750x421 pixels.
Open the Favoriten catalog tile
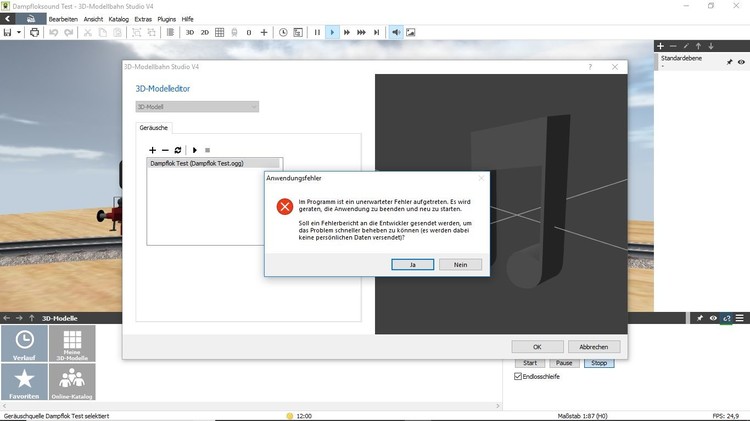[x=24, y=382]
